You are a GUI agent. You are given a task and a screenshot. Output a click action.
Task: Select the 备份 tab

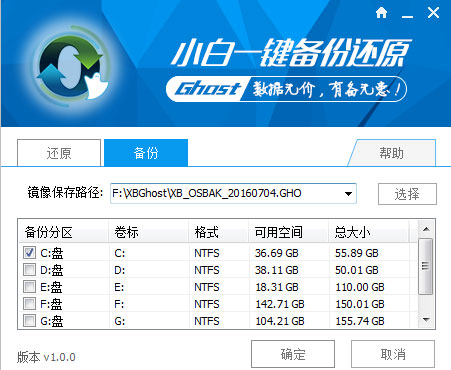tap(146, 153)
